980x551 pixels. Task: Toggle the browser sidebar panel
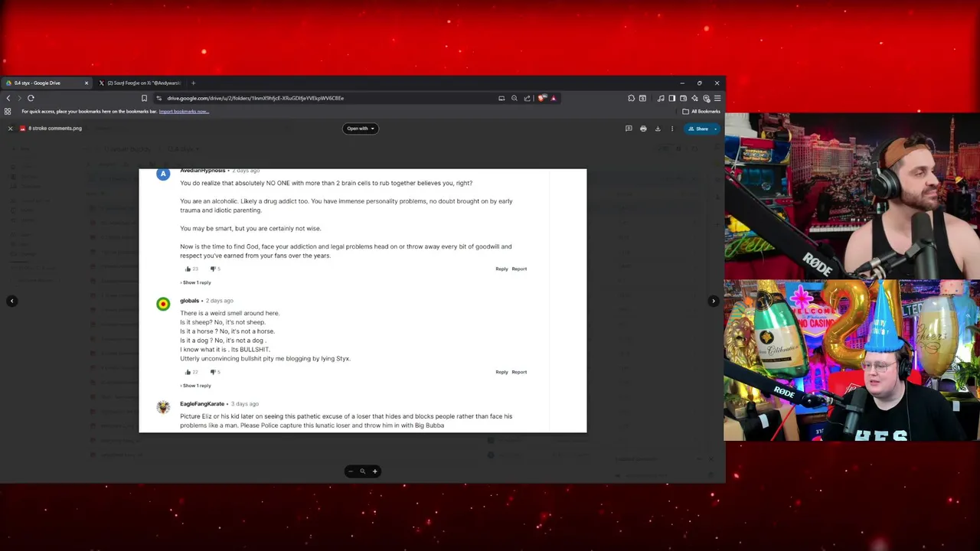(671, 98)
